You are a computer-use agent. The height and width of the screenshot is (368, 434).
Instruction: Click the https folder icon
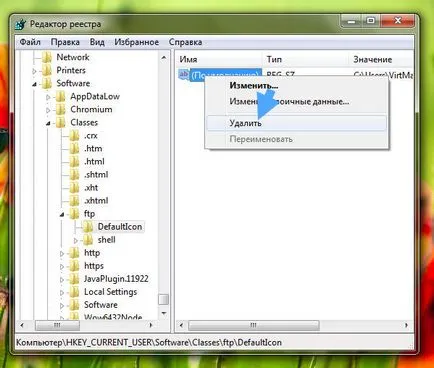(x=74, y=266)
